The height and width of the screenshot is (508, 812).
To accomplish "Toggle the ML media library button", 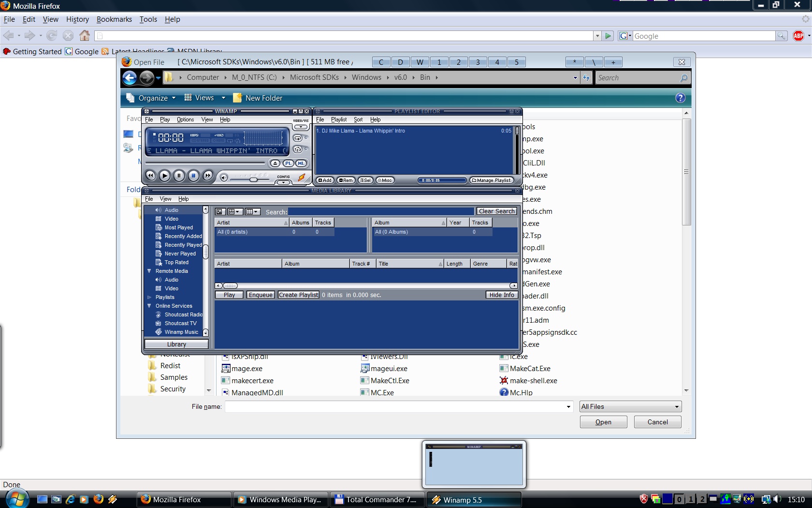I will click(301, 164).
